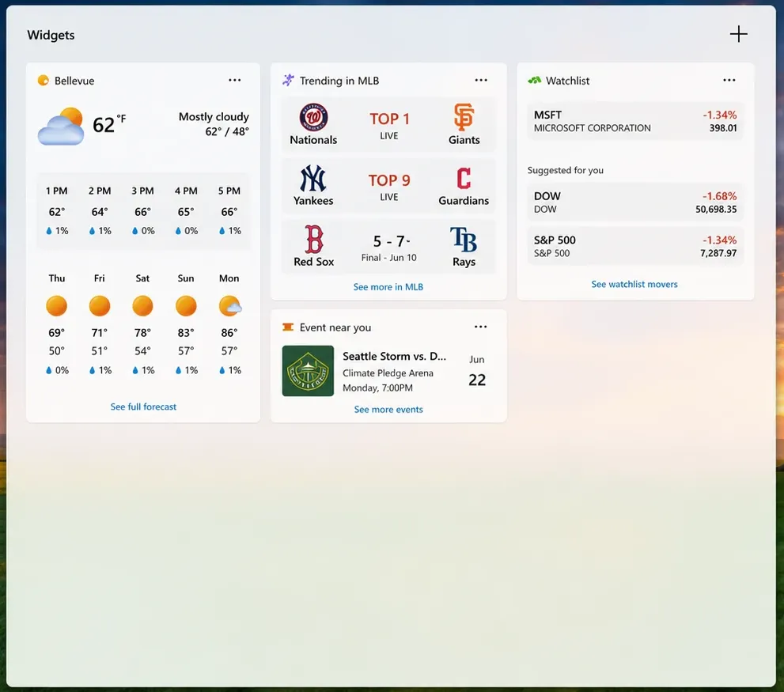This screenshot has width=784, height=692.
Task: Click the Rays team logo
Action: (464, 240)
